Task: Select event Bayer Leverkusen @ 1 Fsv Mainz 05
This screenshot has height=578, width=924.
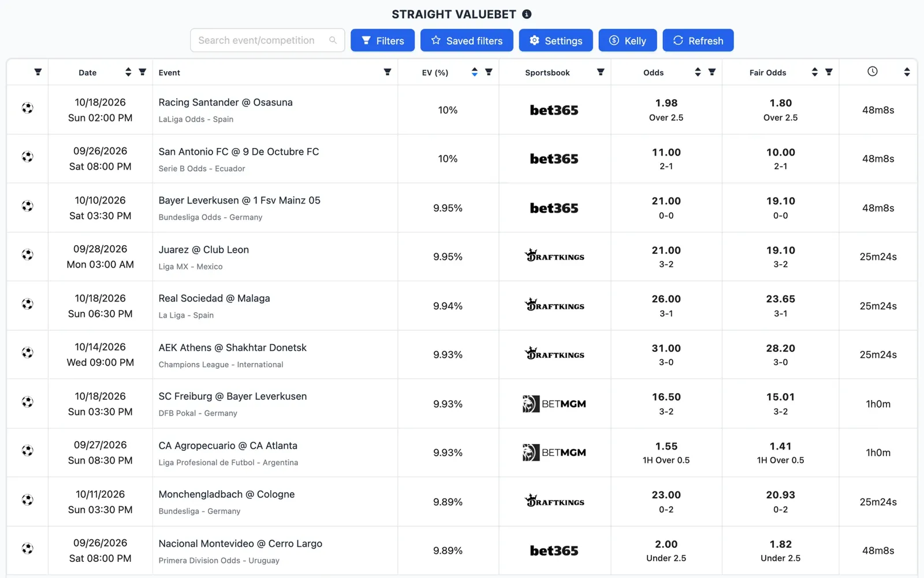Action: [x=239, y=201]
